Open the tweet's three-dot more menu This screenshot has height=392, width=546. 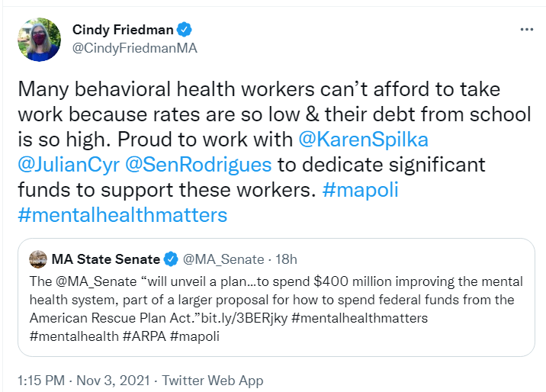pyautogui.click(x=526, y=30)
